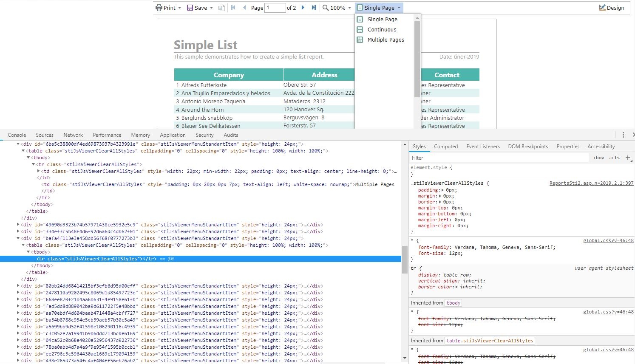Screen dimensions: 635x364
Task: Click the Simple List report title
Action: point(205,45)
